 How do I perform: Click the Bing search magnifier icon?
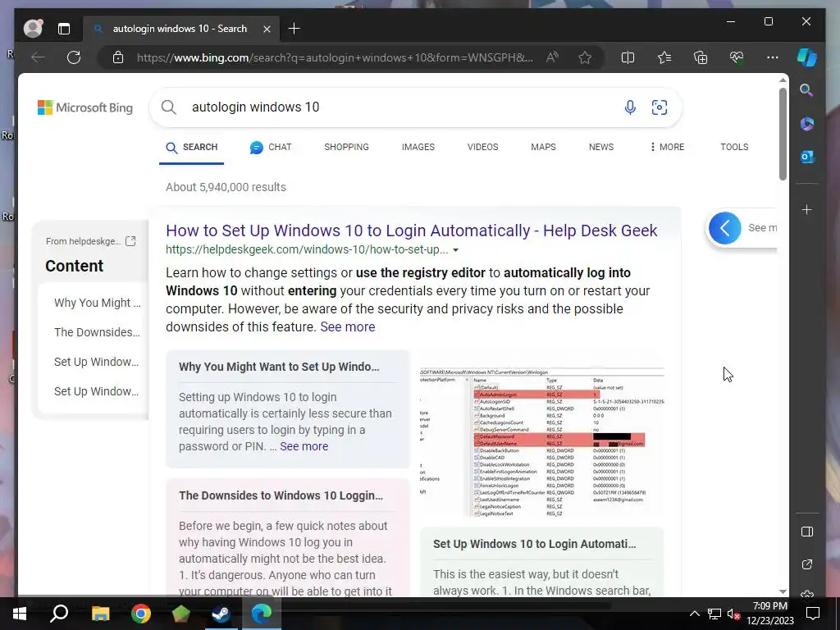[x=169, y=107]
